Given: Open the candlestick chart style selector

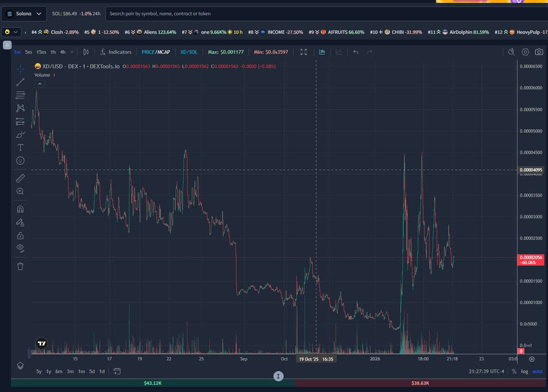Looking at the screenshot, I should tap(85, 52).
